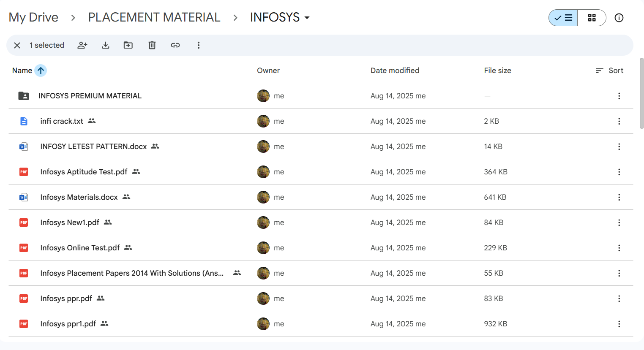Image resolution: width=644 pixels, height=350 pixels.
Task: Click the owner avatar in Infosys ppr.pdf row
Action: point(263,298)
